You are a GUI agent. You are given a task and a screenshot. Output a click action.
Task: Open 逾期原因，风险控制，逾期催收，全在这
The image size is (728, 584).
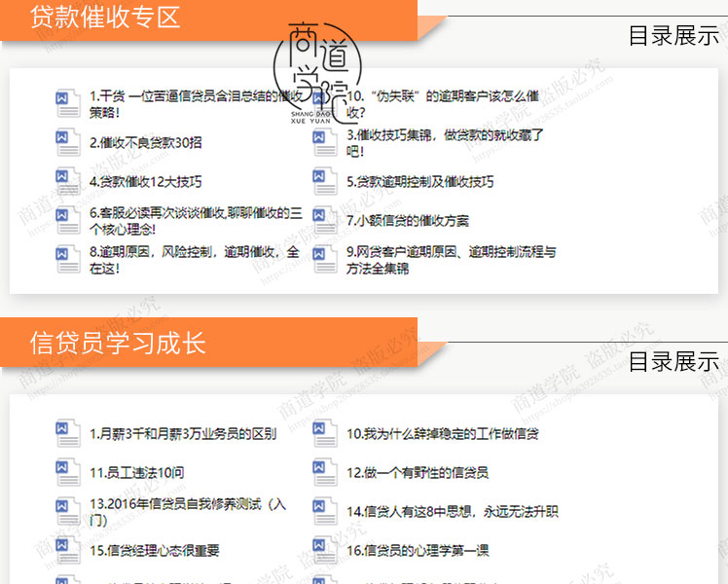point(194,260)
